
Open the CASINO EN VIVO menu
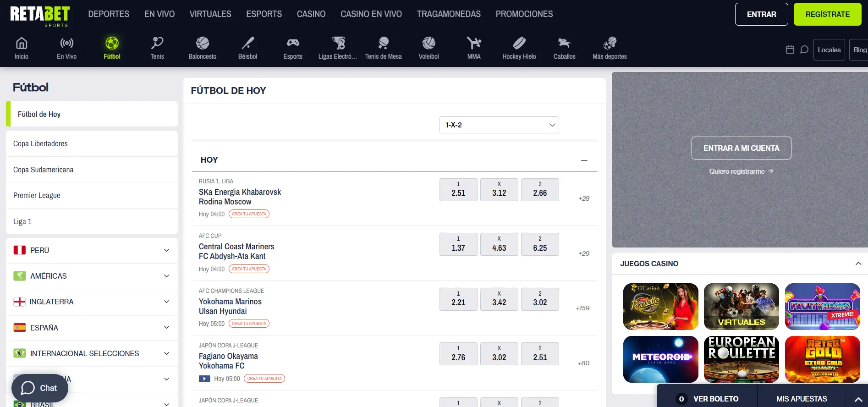[371, 14]
